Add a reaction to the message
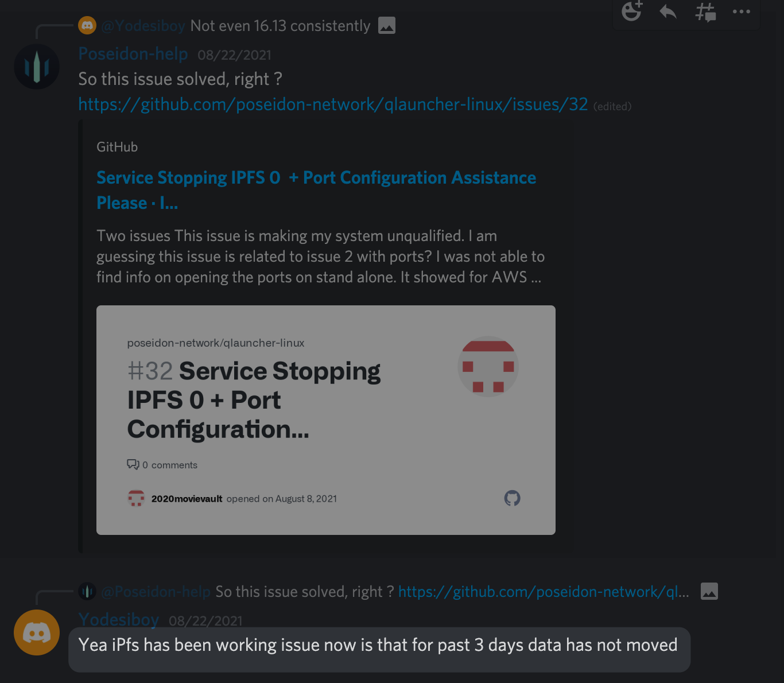Viewport: 784px width, 683px height. point(631,12)
